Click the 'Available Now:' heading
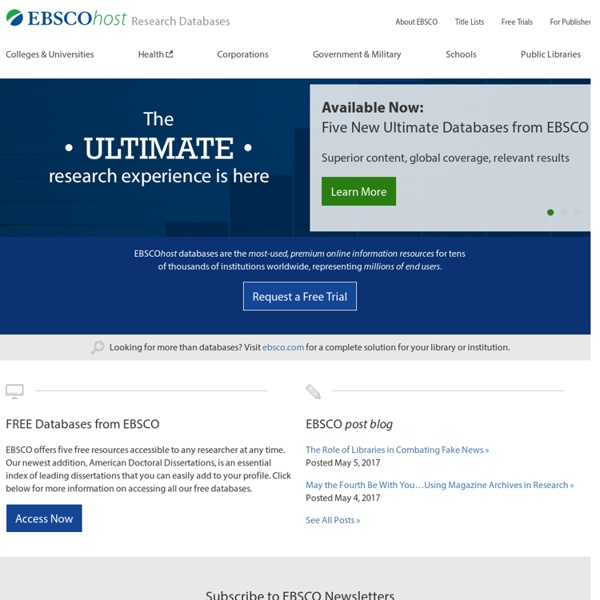600x600 pixels. click(372, 108)
